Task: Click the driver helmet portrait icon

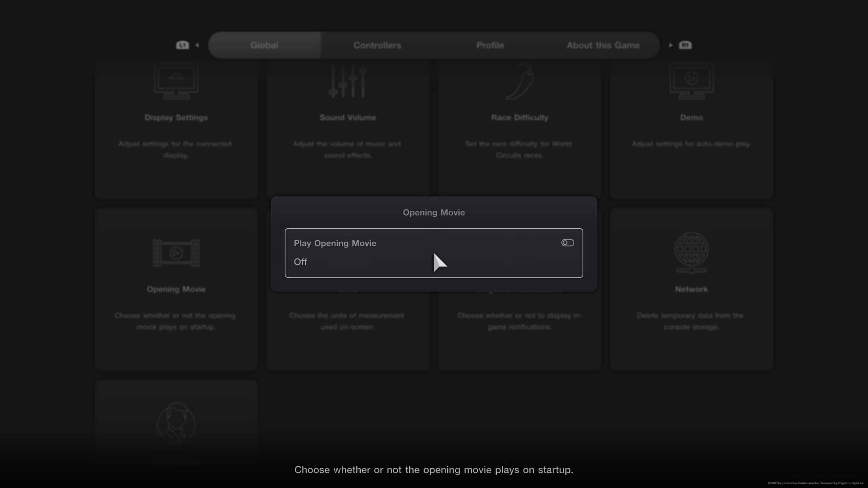Action: click(x=176, y=423)
